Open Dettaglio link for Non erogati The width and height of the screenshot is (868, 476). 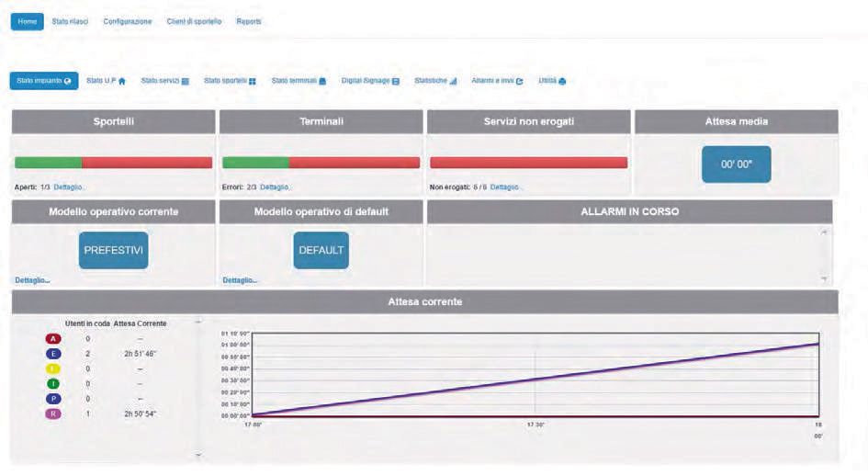point(505,187)
